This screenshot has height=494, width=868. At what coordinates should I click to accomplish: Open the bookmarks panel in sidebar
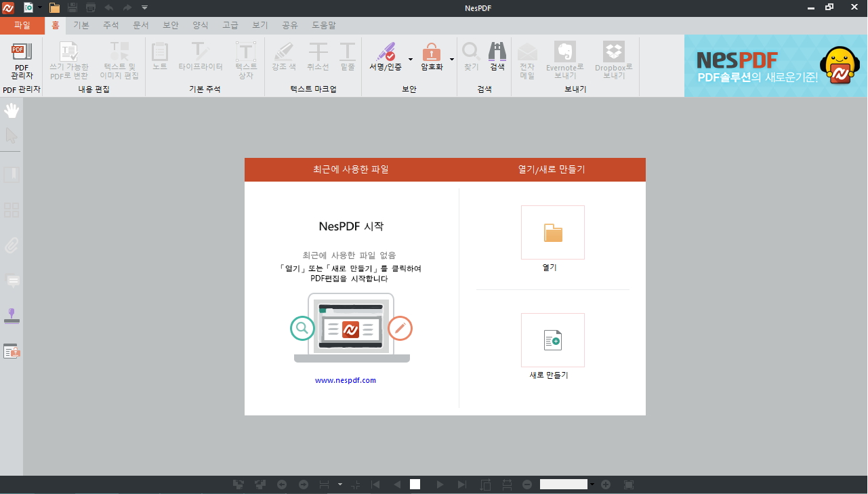[12, 175]
